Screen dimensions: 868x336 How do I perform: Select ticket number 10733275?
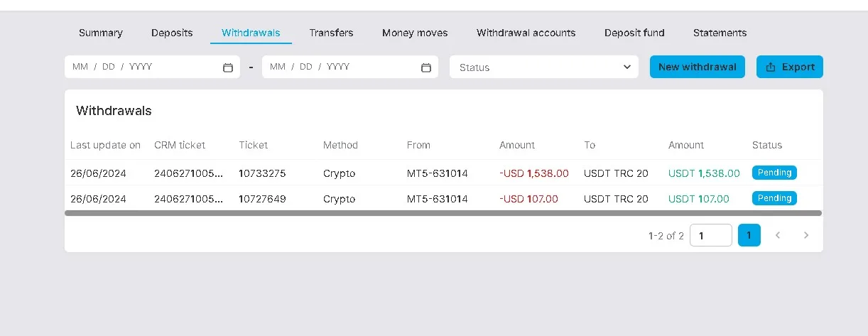click(x=263, y=173)
